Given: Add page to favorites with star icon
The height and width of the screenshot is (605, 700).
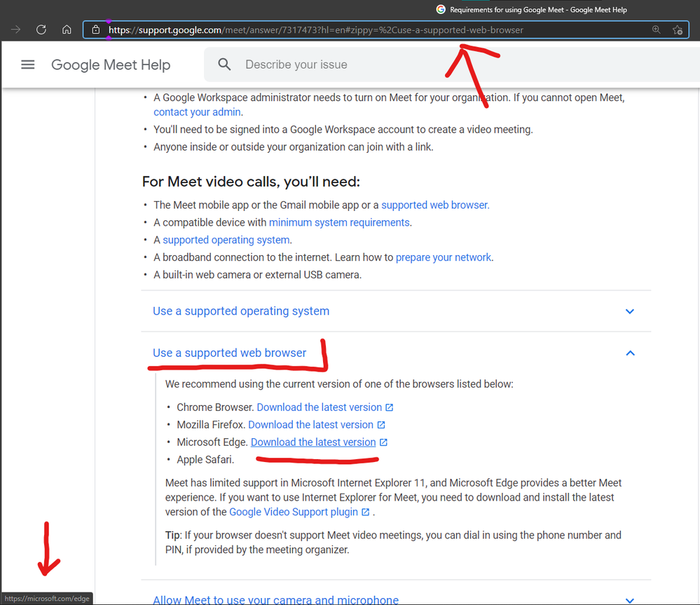Looking at the screenshot, I should click(678, 30).
